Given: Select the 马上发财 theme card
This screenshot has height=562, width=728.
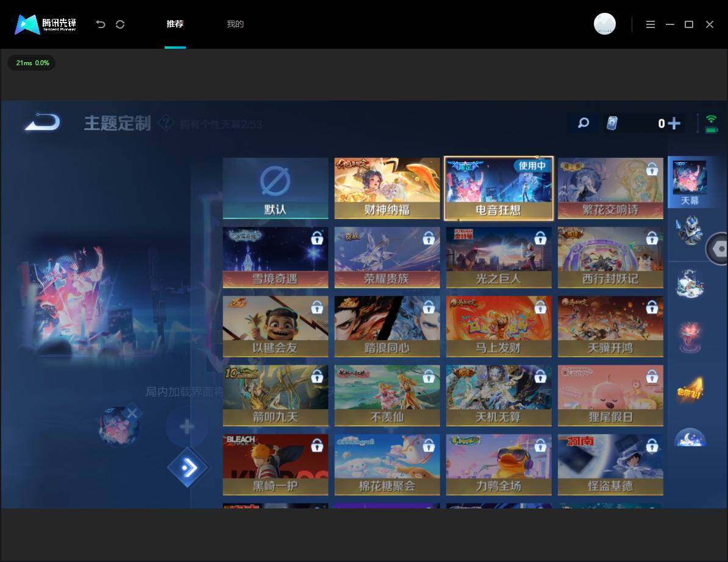Looking at the screenshot, I should tap(499, 326).
